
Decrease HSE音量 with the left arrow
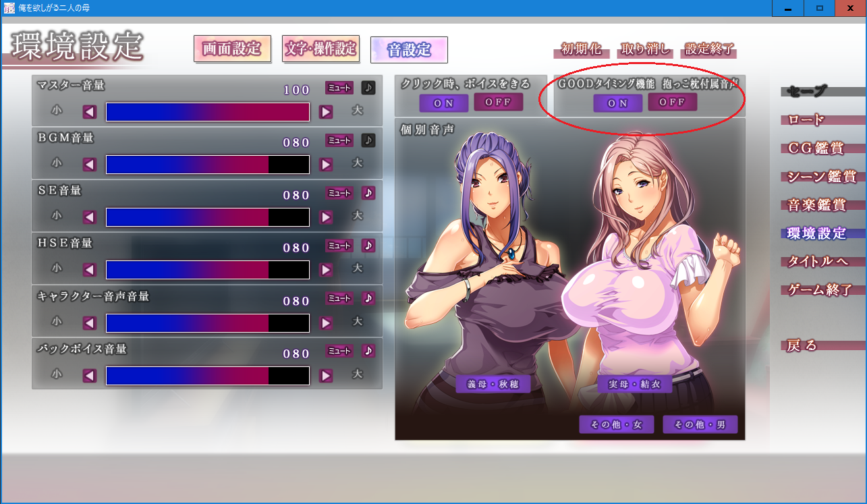pyautogui.click(x=90, y=270)
